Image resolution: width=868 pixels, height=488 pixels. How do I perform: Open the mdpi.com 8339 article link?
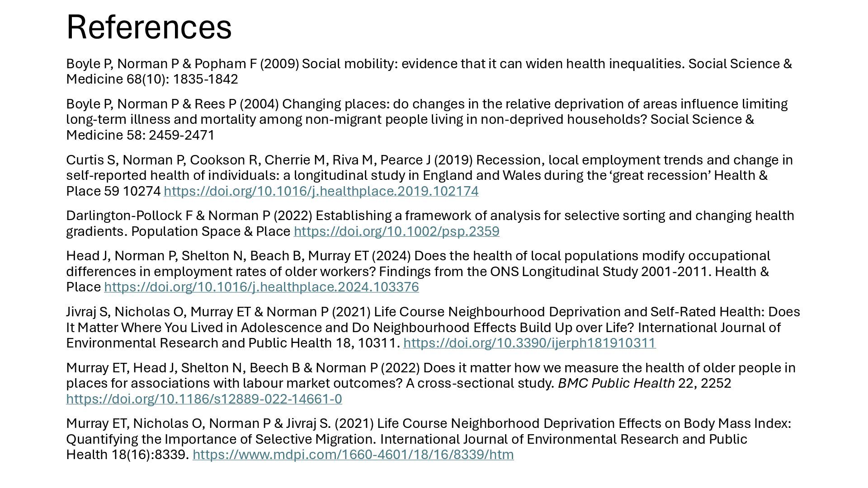pos(353,455)
